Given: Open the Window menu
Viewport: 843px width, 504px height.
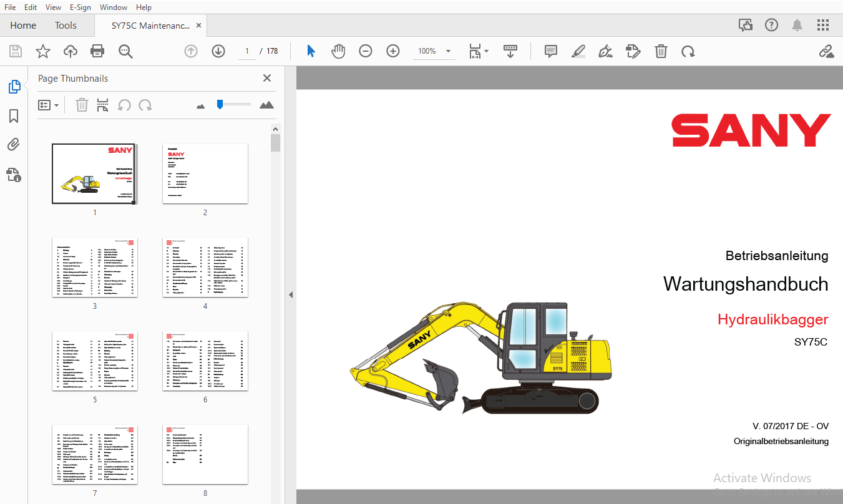Looking at the screenshot, I should tap(114, 7).
